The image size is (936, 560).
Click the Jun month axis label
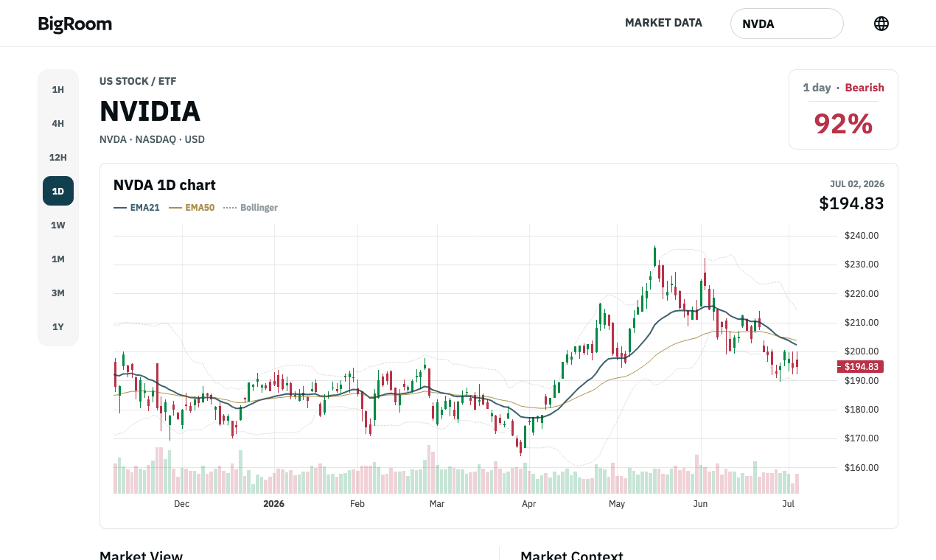(700, 504)
